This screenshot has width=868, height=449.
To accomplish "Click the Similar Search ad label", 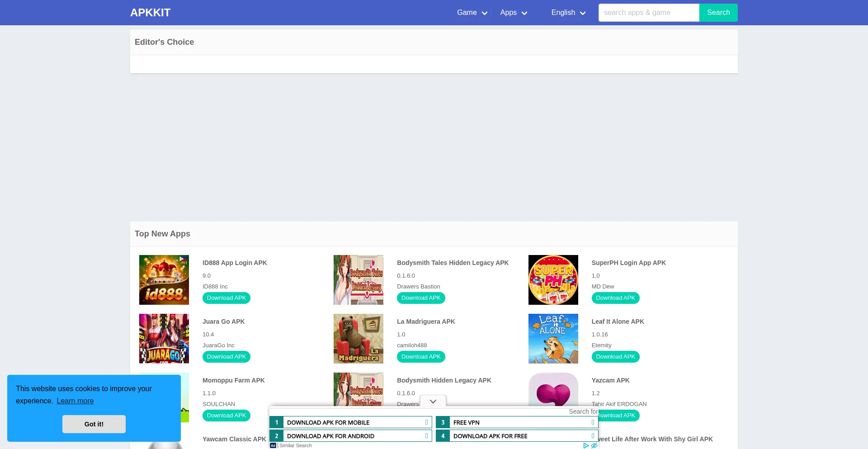I will click(x=295, y=445).
